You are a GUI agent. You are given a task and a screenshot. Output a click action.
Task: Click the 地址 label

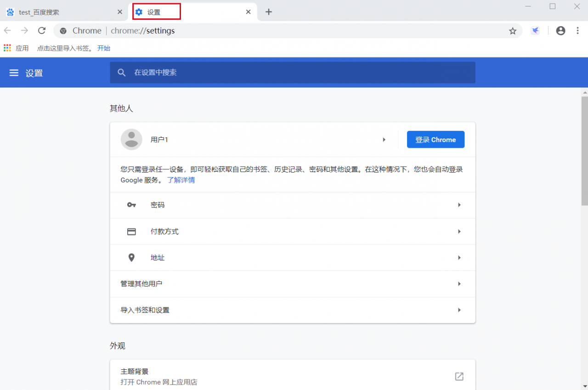pos(158,258)
